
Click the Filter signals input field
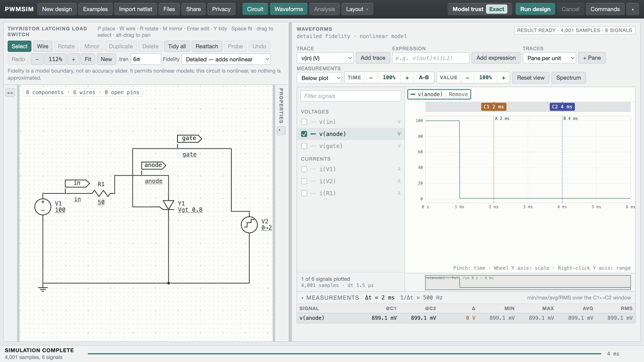[351, 96]
